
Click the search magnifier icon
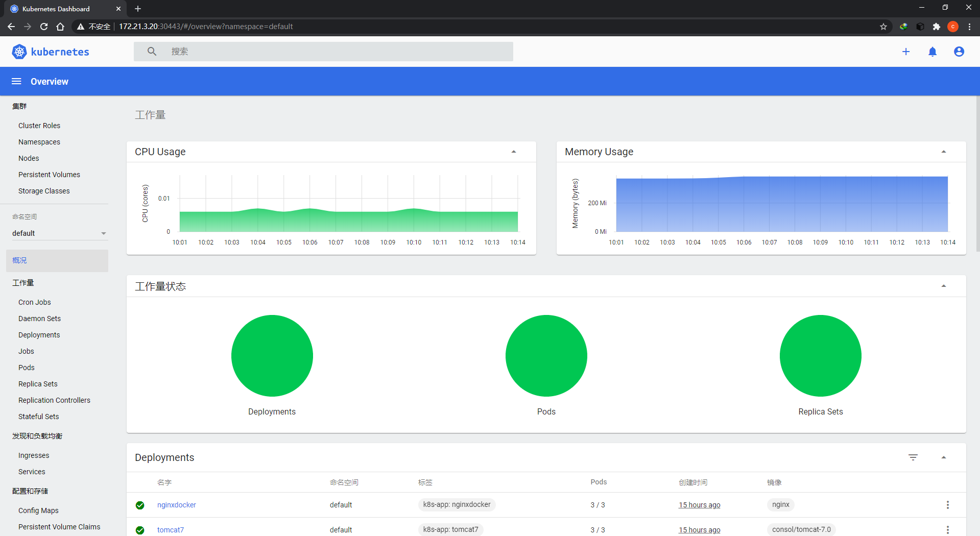[152, 52]
